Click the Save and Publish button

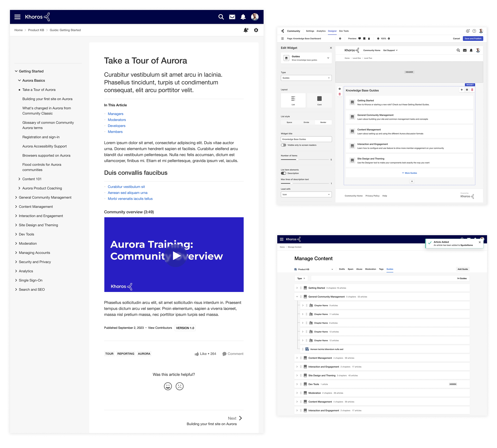click(473, 39)
